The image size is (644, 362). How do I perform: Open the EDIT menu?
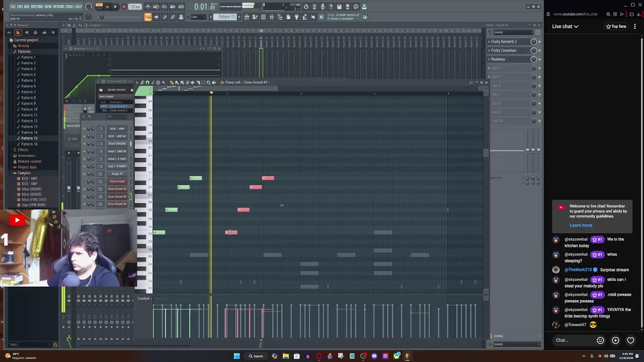click(20, 7)
